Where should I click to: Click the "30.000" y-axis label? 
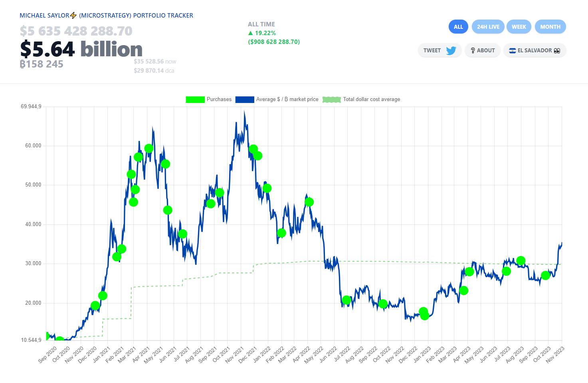[33, 264]
